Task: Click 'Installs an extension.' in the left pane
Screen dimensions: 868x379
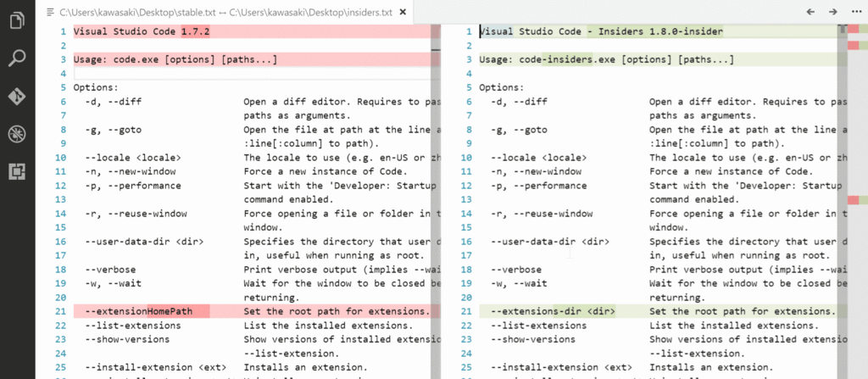Action: tap(305, 367)
